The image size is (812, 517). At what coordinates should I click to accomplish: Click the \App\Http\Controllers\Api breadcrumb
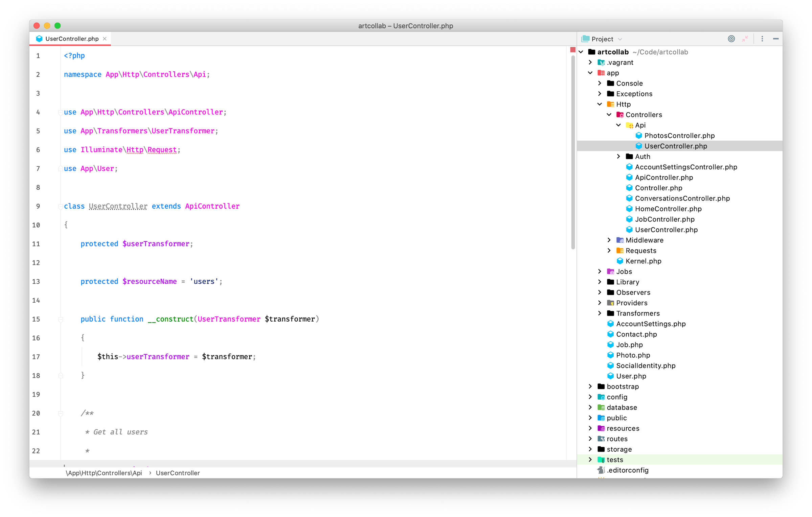pos(104,473)
